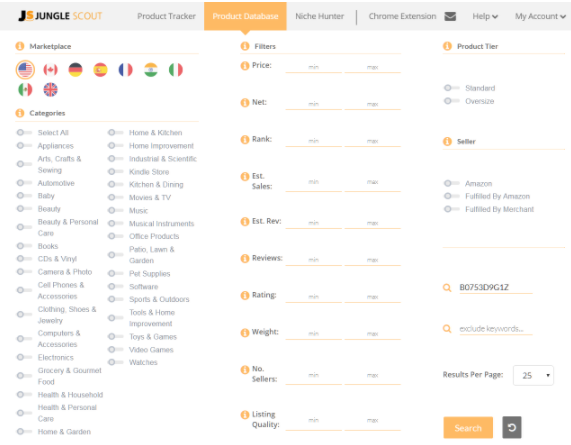Select the United Kingdom flag
Image resolution: width=571 pixels, height=445 pixels.
tap(50, 90)
